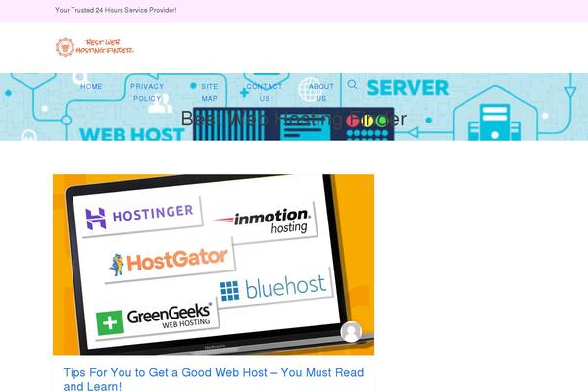Click the 'Your Trusted 24 Hours Service Provider!' text
The image size is (588, 392).
(116, 10)
